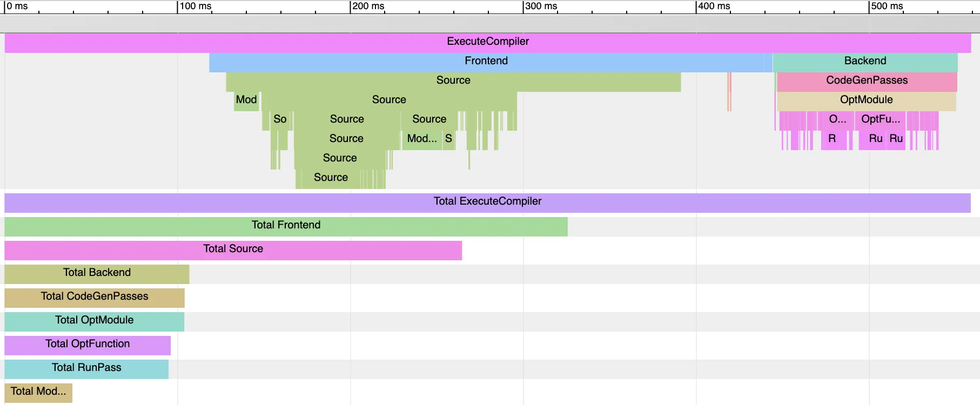Screen dimensions: 980x405
Task: Select the teal Backend slice
Action: [x=864, y=62]
